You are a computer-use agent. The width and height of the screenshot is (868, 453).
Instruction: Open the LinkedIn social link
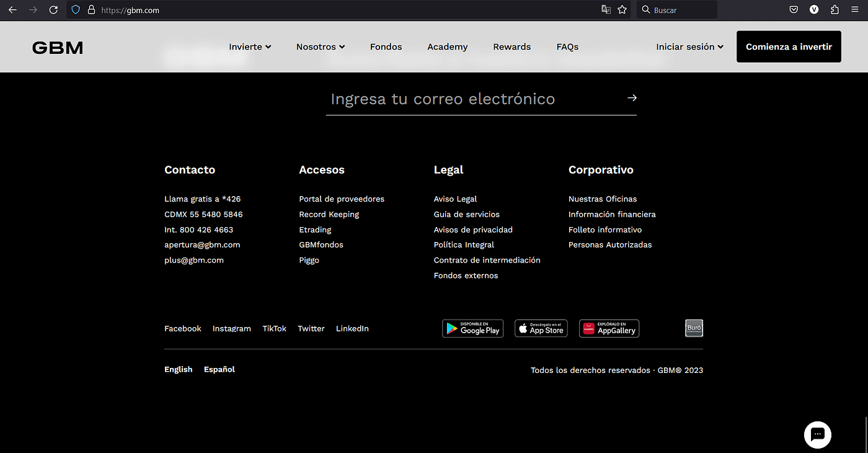pos(352,328)
